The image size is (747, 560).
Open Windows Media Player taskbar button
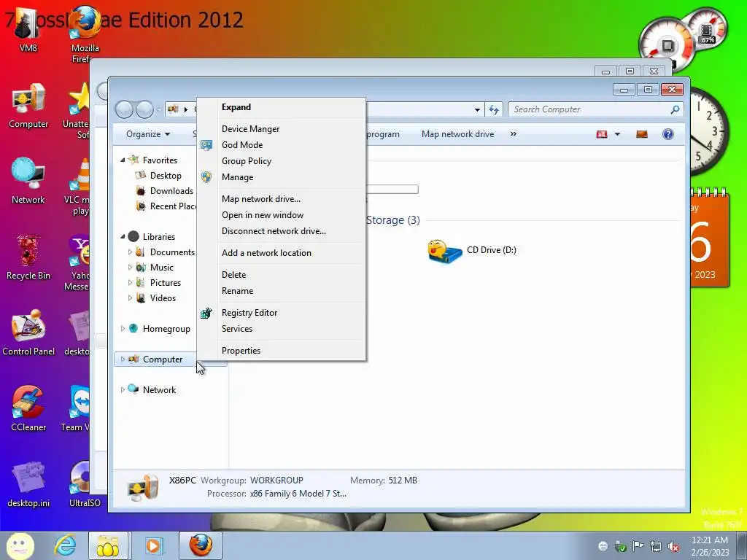(x=153, y=545)
